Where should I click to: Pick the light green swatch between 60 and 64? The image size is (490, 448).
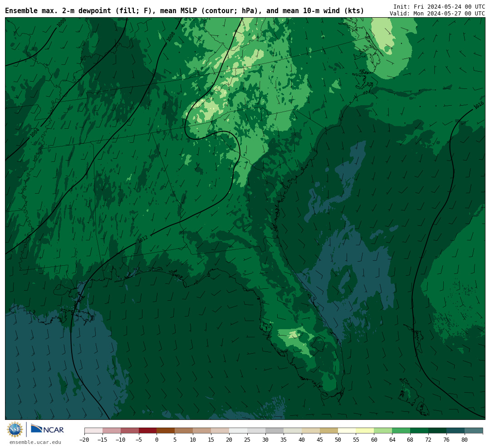[383, 431]
